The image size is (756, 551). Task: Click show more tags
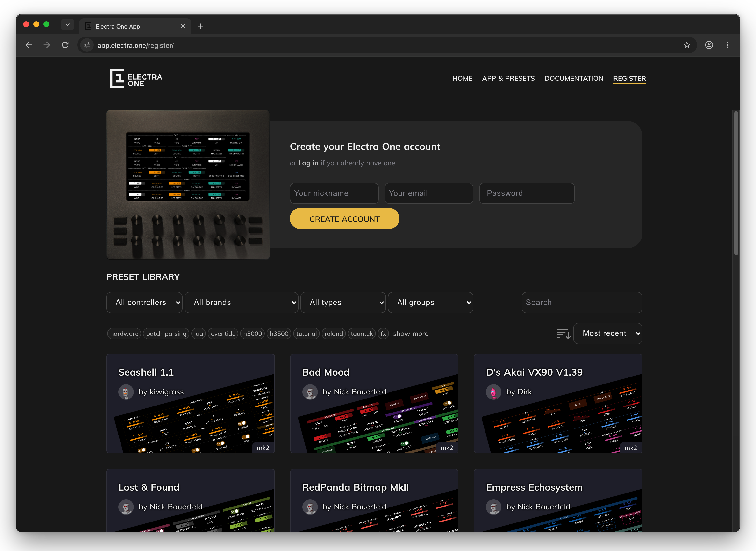pos(410,333)
